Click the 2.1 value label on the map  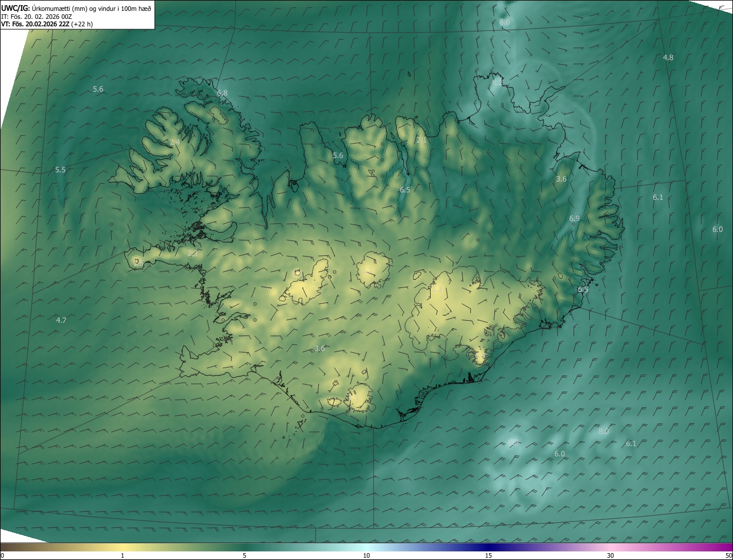421,140
